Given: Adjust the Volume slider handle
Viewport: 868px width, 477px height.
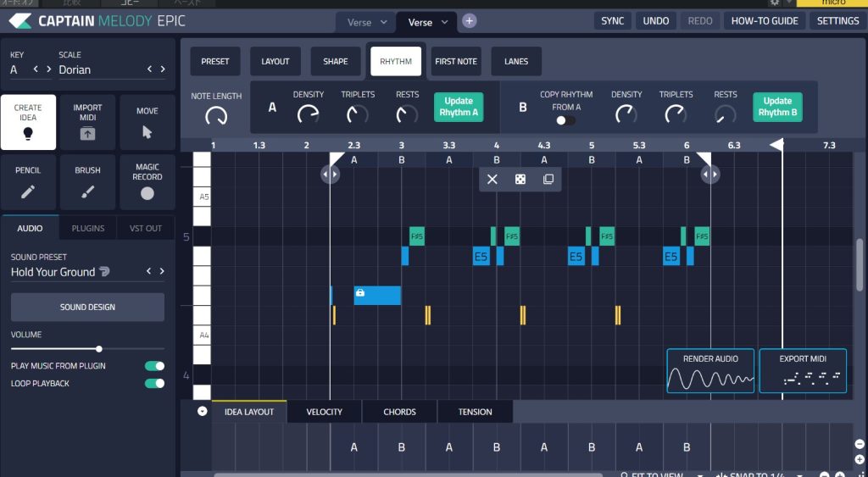Looking at the screenshot, I should 99,349.
